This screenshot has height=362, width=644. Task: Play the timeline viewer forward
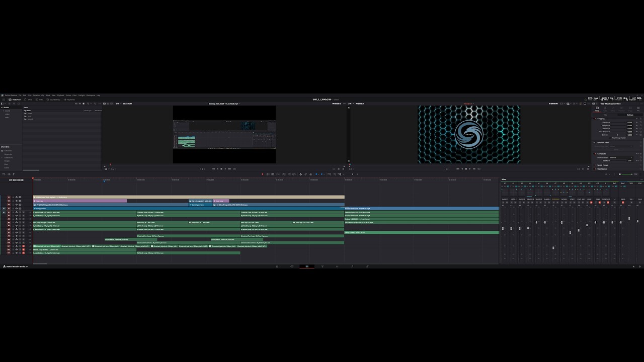coord(470,169)
